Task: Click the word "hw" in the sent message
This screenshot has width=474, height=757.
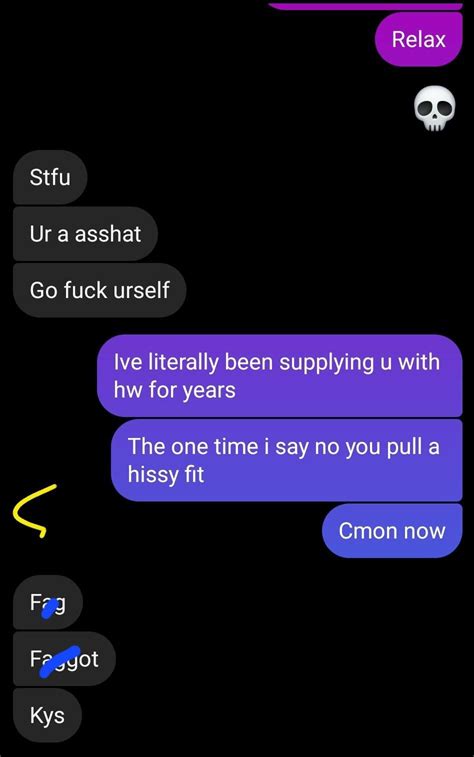Action: [x=128, y=390]
